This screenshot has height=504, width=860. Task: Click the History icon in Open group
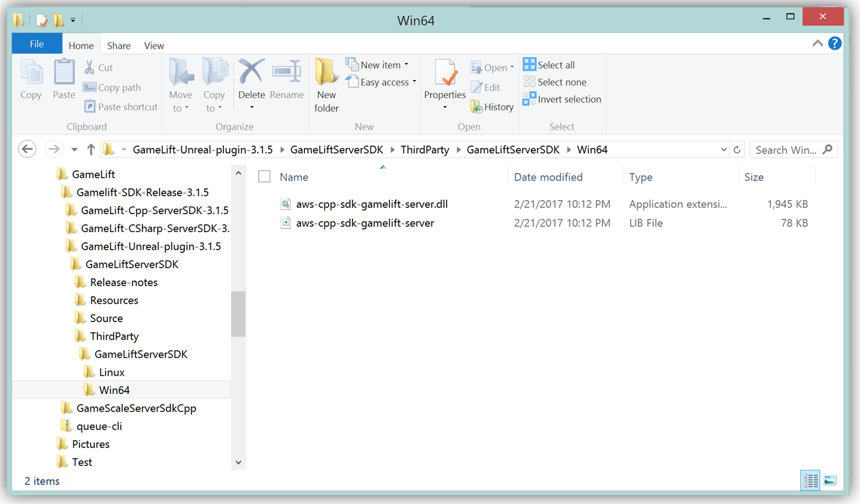click(x=492, y=107)
